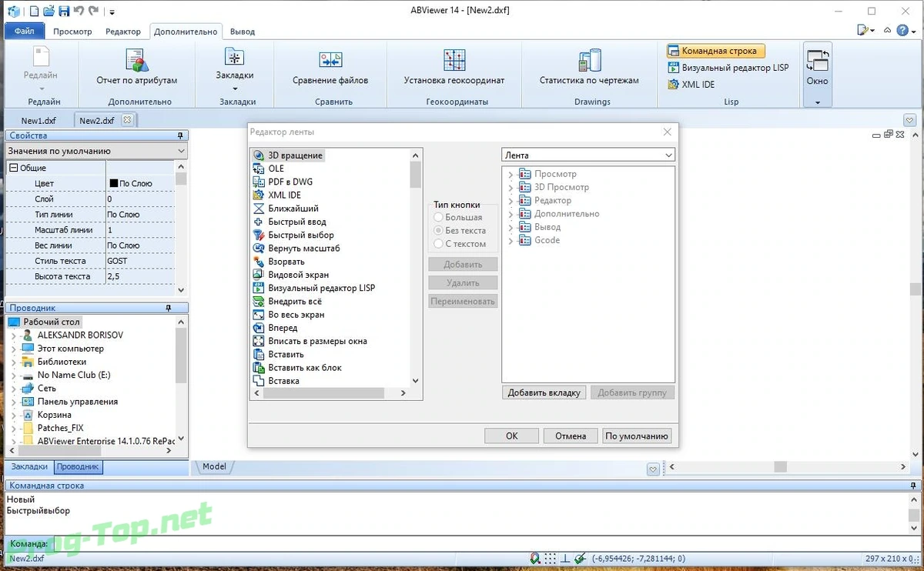The width and height of the screenshot is (924, 571).
Task: Select Быстрый ввод command in list
Action: tap(290, 222)
